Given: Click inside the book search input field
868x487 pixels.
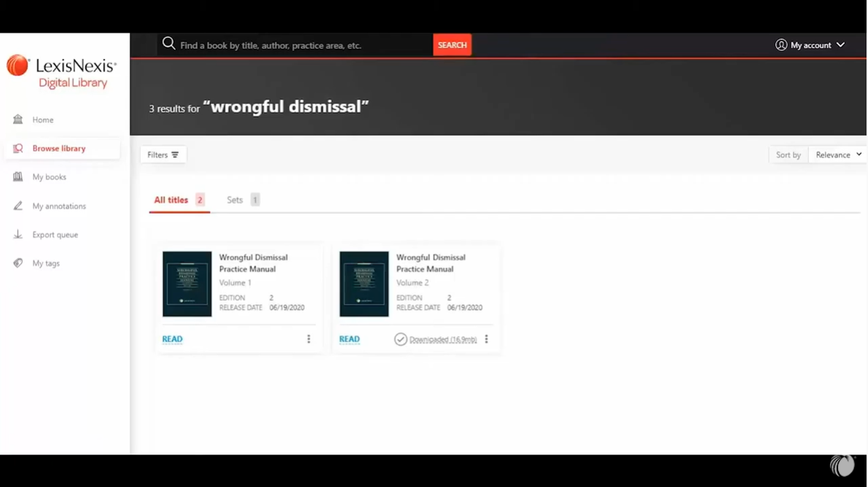Looking at the screenshot, I should (x=292, y=44).
